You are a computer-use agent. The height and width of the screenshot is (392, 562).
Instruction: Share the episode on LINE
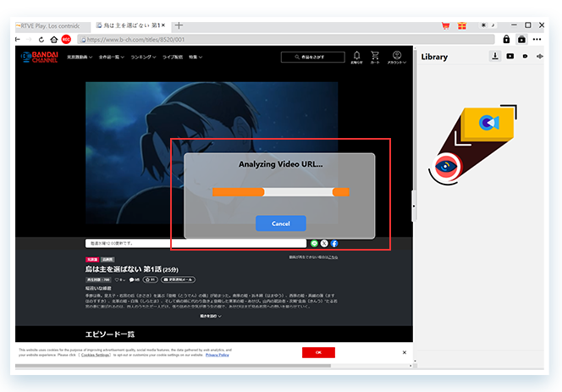tap(314, 244)
